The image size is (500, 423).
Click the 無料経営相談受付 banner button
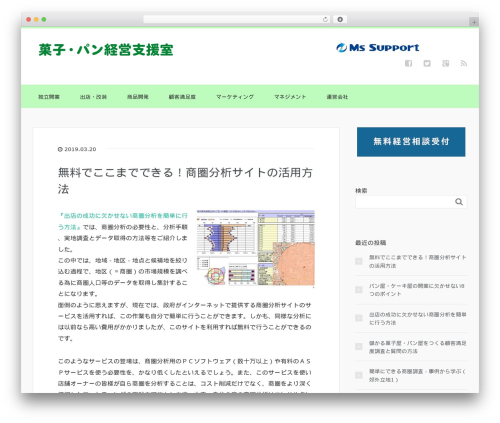[411, 142]
